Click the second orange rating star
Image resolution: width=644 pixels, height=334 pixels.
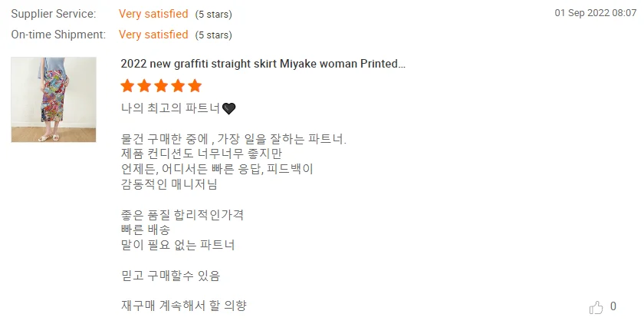click(145, 85)
